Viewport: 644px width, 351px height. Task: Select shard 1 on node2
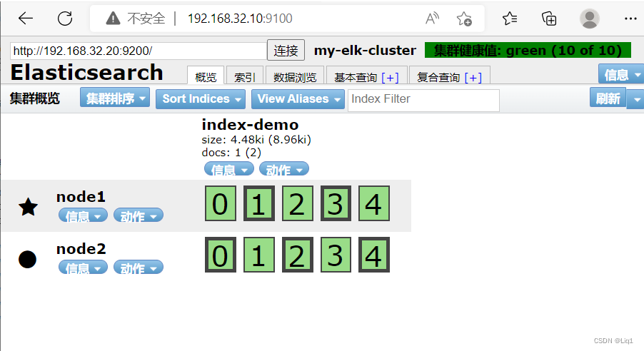pyautogui.click(x=258, y=255)
